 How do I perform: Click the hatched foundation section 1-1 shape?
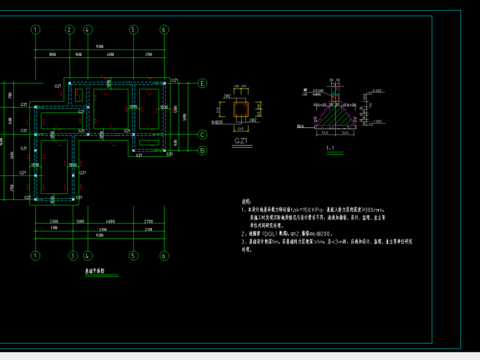(x=336, y=114)
